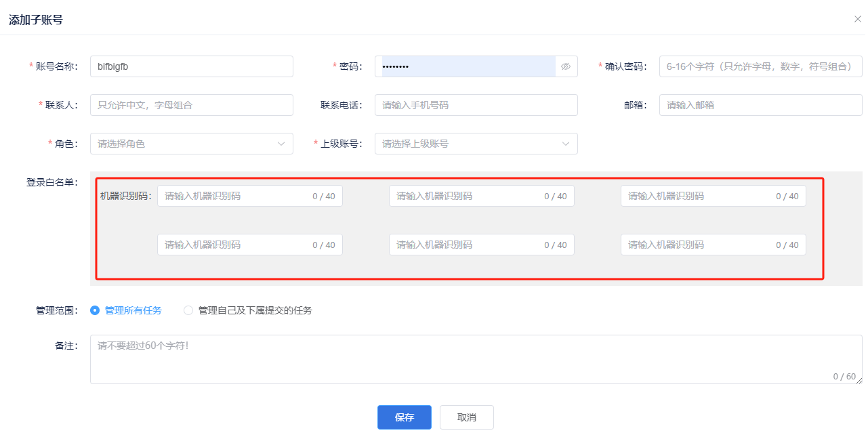This screenshot has height=437, width=868.
Task: Focus the 确认密码 input field
Action: [x=760, y=66]
